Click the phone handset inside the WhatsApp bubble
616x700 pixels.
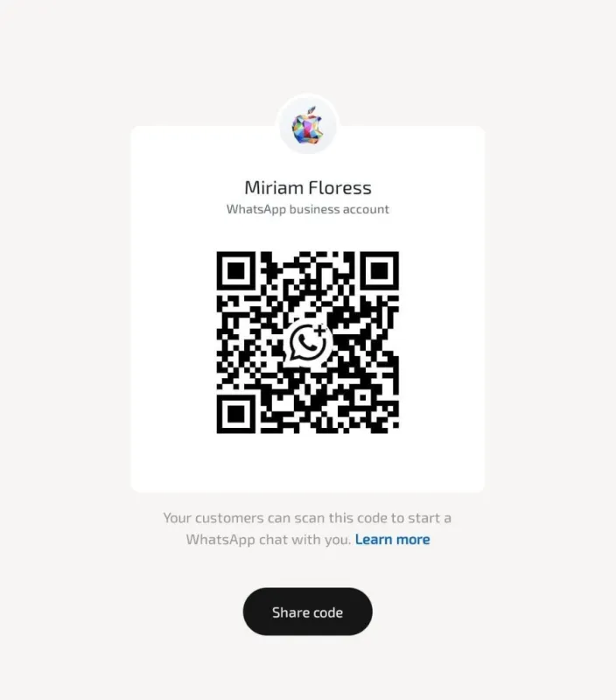pos(306,342)
